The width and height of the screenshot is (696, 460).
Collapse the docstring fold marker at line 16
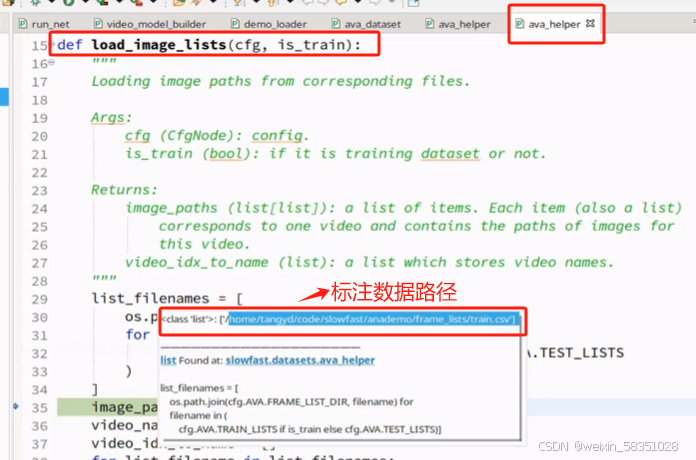tap(51, 63)
